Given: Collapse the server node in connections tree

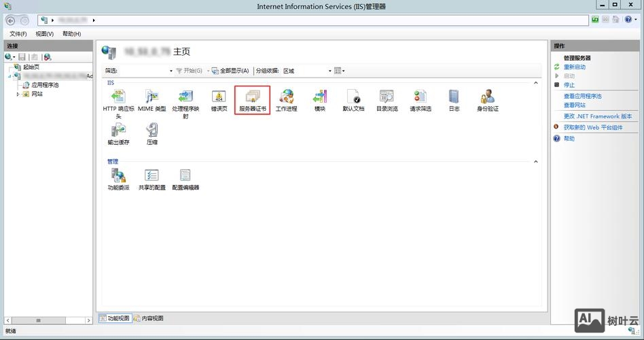Looking at the screenshot, I should pos(10,76).
